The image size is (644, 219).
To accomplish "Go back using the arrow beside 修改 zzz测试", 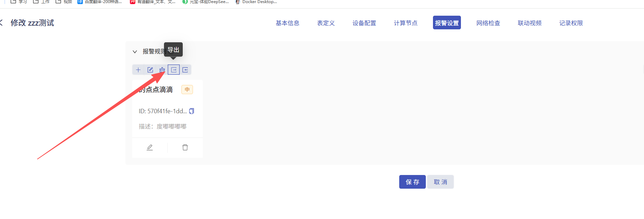I will pyautogui.click(x=1, y=23).
